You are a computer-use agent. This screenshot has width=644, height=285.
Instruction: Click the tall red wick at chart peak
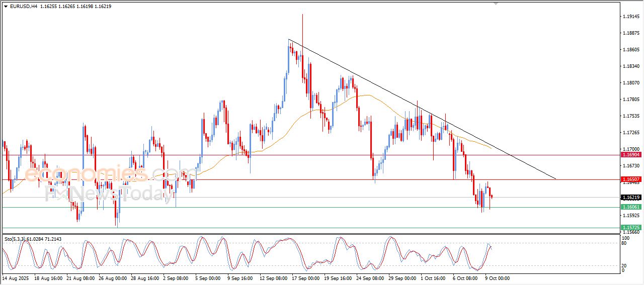[302, 25]
